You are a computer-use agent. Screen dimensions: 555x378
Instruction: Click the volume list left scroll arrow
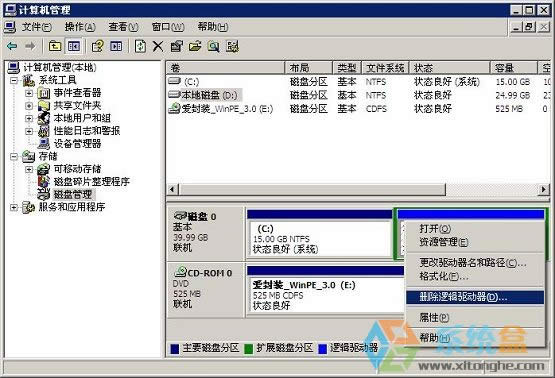(x=172, y=190)
